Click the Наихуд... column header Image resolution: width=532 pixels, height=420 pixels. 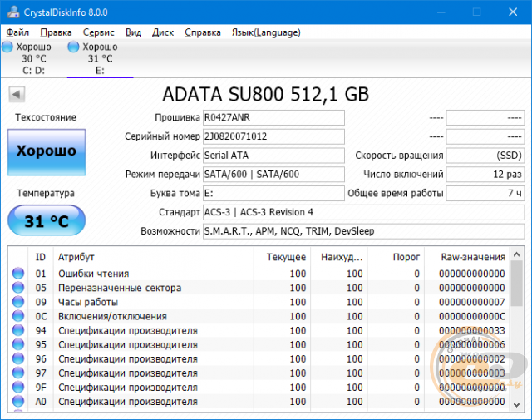pos(339,257)
